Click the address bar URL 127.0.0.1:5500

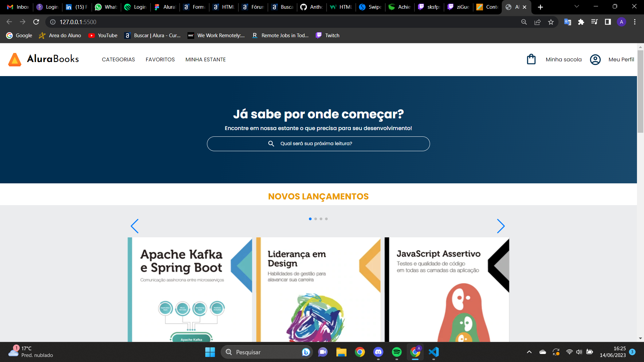click(x=78, y=22)
